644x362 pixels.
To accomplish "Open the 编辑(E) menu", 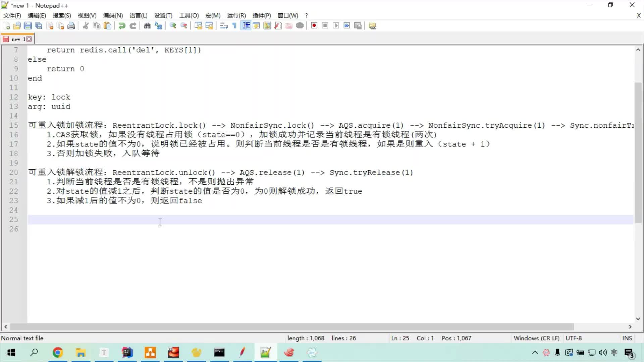I will (x=37, y=15).
